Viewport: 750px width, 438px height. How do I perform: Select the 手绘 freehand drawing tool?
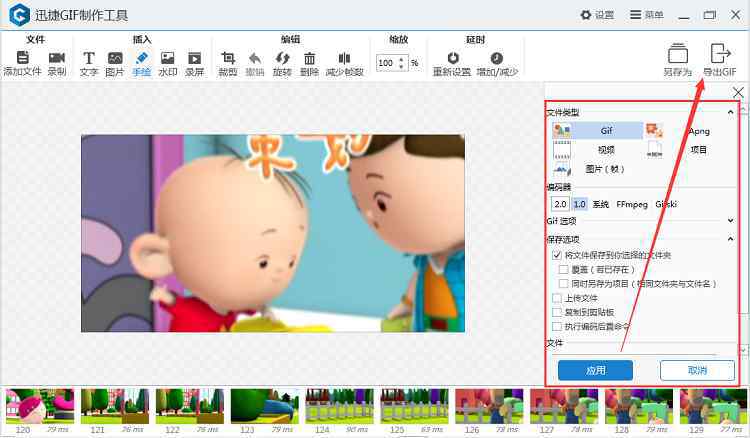(142, 58)
